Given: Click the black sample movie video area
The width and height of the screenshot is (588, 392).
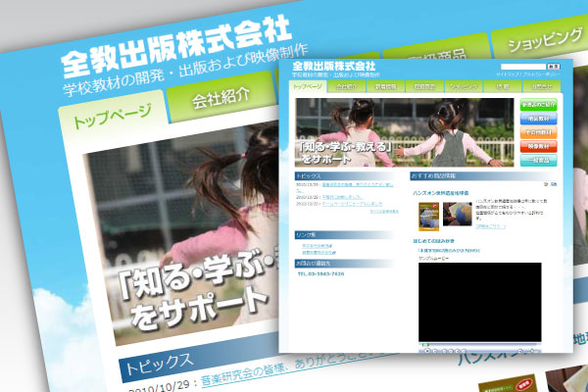Looking at the screenshot, I should click(480, 303).
